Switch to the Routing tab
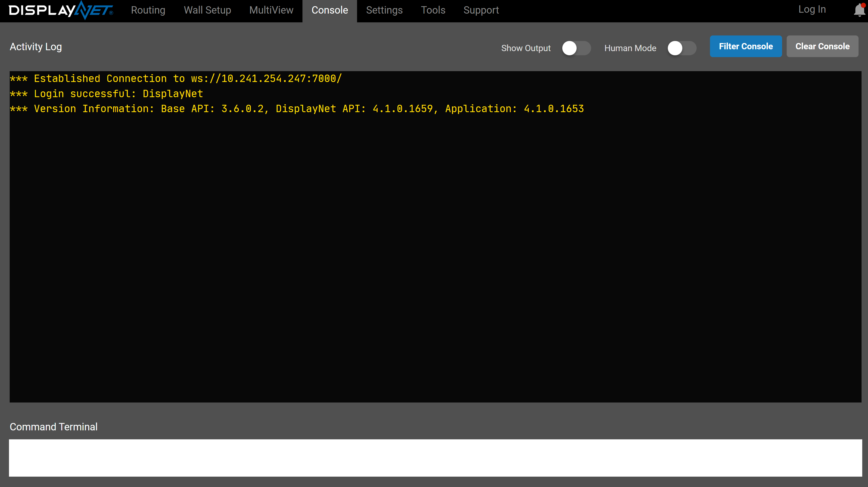Viewport: 868px width, 487px height. click(148, 10)
